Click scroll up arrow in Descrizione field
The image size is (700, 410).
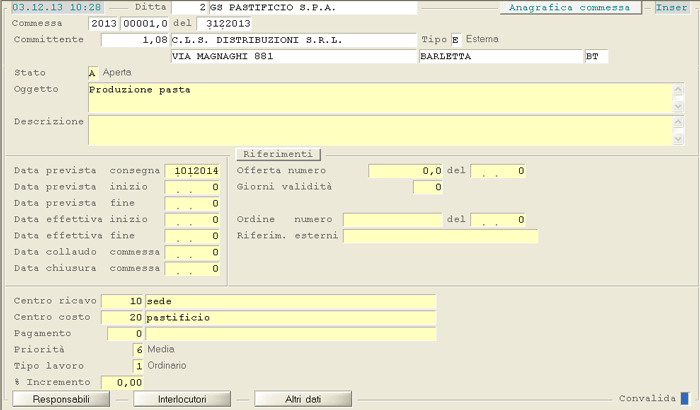(678, 122)
